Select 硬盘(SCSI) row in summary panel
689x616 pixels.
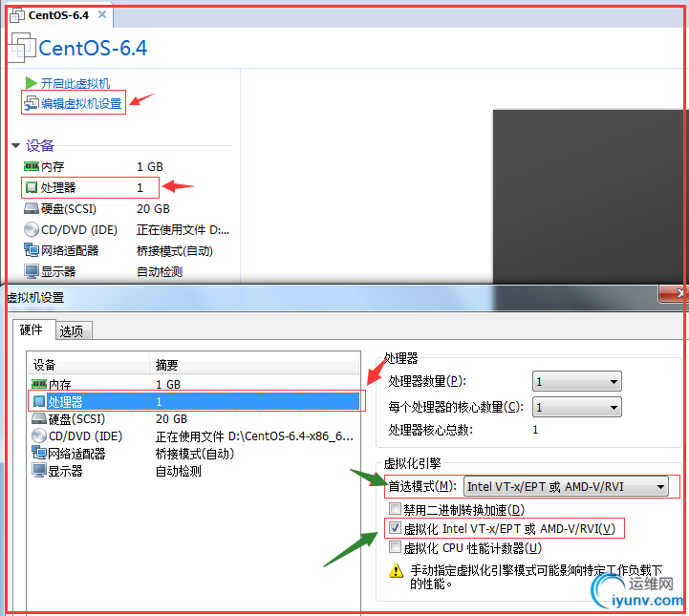point(97,208)
